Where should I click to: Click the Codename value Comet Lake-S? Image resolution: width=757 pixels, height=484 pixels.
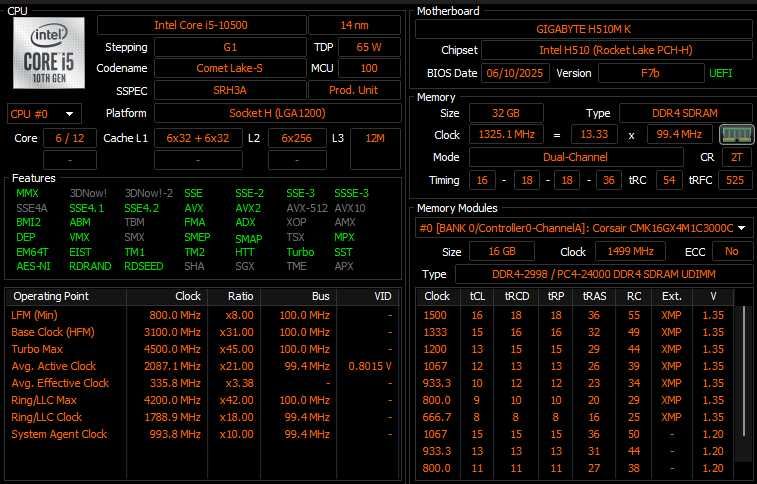(230, 68)
